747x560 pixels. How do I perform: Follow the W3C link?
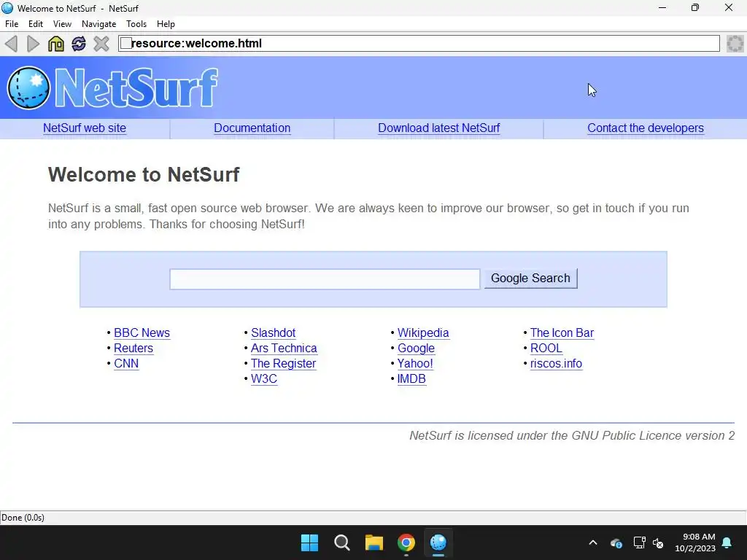[x=264, y=378]
